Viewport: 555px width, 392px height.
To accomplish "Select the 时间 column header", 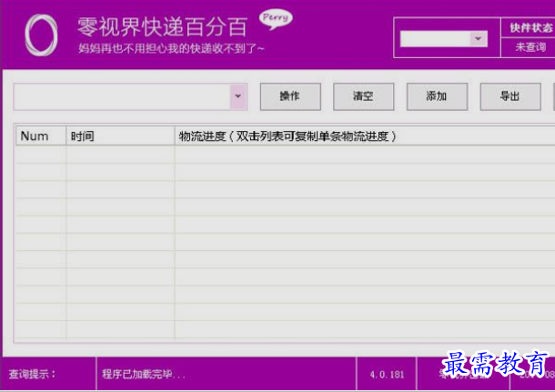I will coord(120,136).
